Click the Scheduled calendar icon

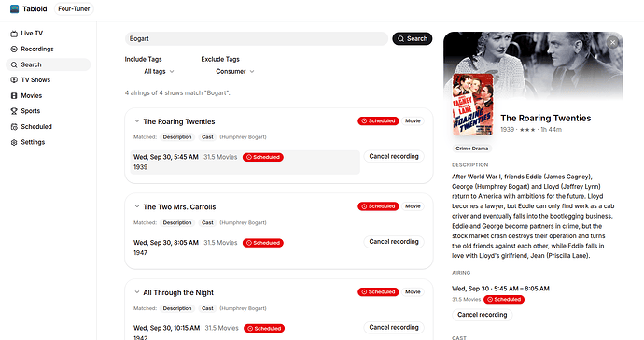[x=14, y=127]
